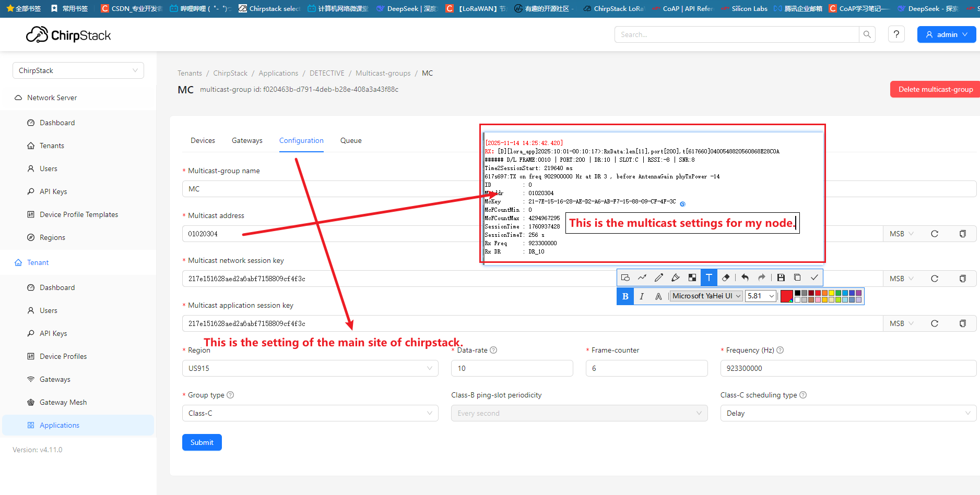Open the Microsoft YaHei UI font dropdown
The width and height of the screenshot is (980, 495).
point(706,296)
